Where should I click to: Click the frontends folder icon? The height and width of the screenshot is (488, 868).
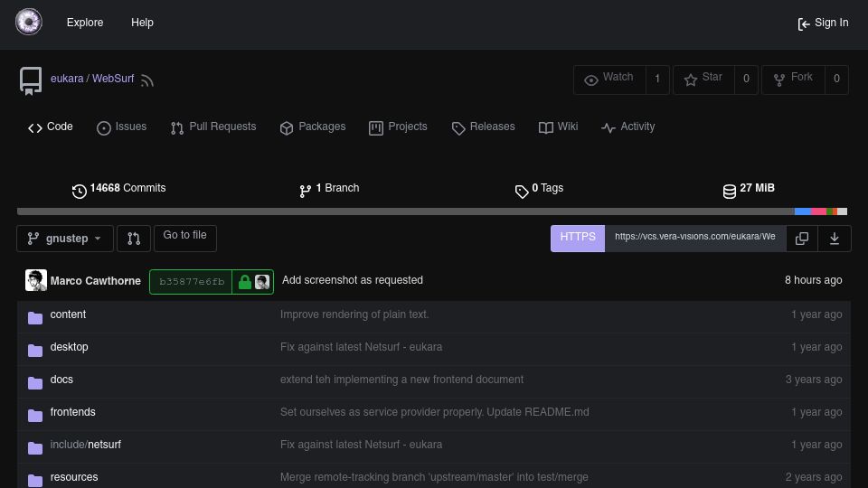(35, 416)
